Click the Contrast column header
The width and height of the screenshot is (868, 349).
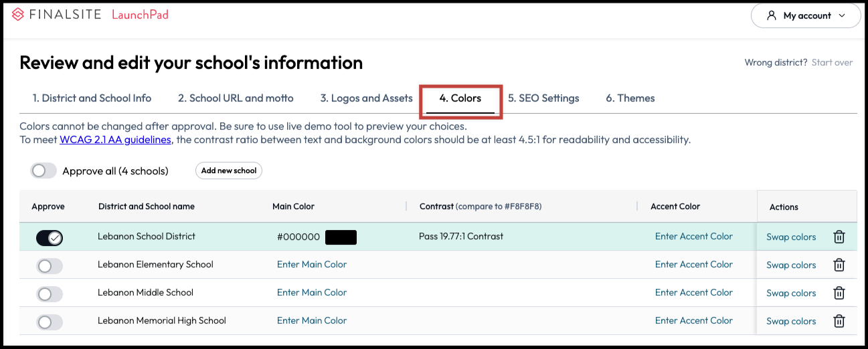click(x=481, y=207)
